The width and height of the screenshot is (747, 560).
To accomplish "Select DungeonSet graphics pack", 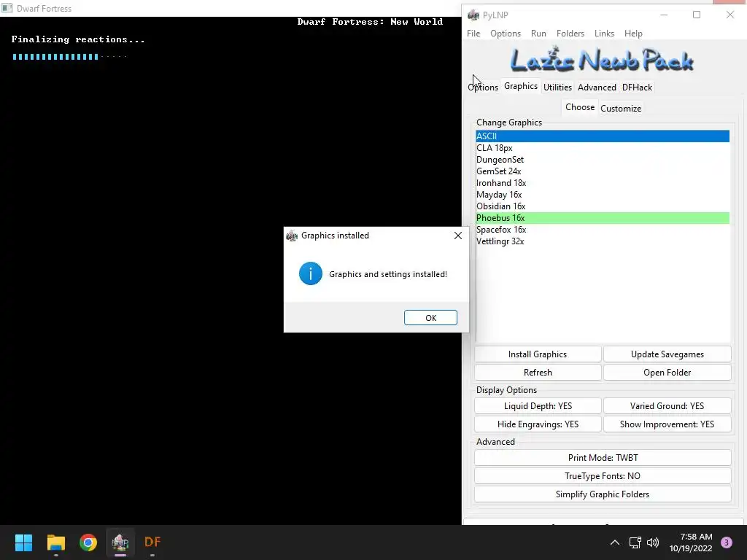I will pos(602,160).
